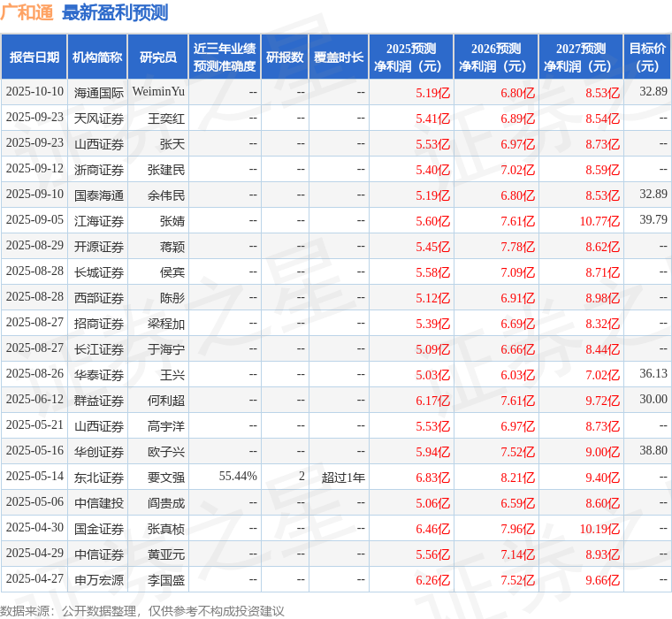Click the 2026预测净利润 column header

tap(496, 57)
